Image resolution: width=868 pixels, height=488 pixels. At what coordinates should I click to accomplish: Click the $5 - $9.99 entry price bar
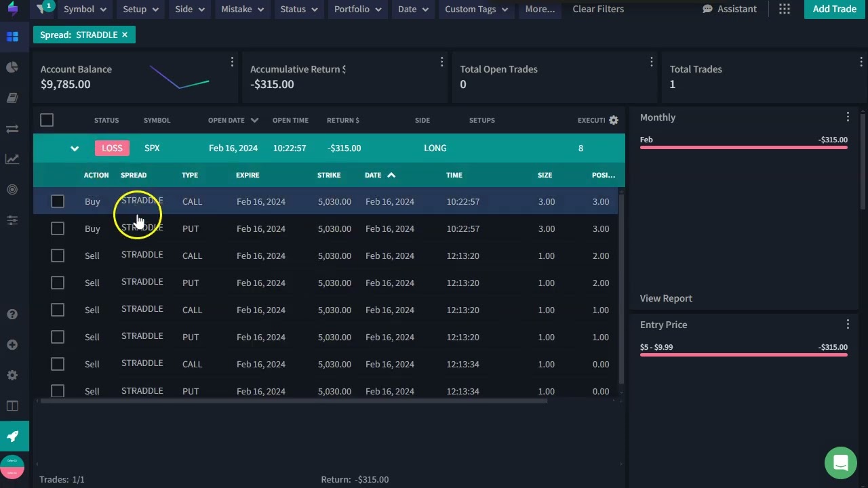tap(744, 354)
